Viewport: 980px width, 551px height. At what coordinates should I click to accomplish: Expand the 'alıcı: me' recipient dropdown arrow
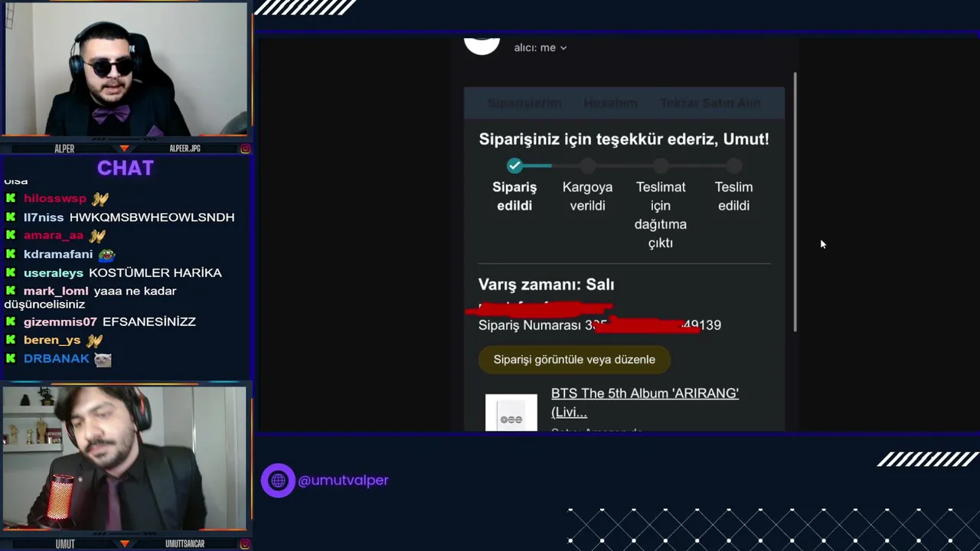click(x=563, y=48)
